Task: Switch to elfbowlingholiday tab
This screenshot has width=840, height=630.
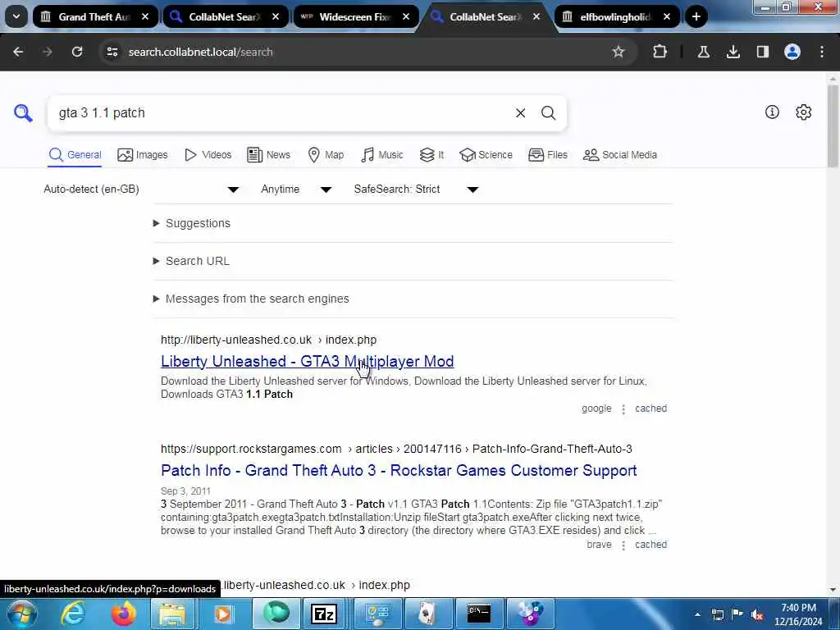Action: click(x=615, y=16)
